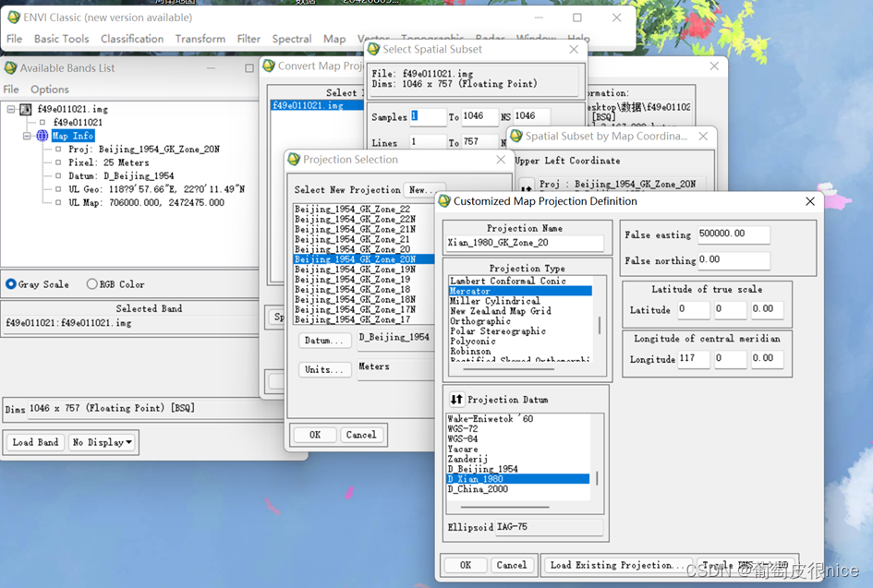Viewport: 873px width, 588px height.
Task: Click the ENVI Classic title bar logo icon
Action: tap(14, 18)
